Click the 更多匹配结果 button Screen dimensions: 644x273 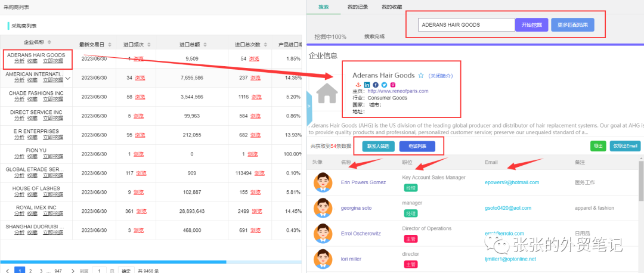point(572,24)
